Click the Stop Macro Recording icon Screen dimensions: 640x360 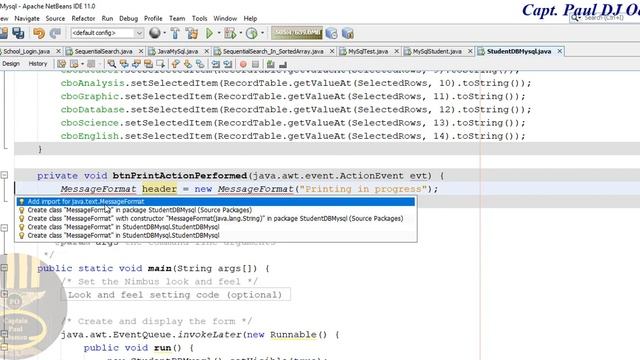(256, 64)
